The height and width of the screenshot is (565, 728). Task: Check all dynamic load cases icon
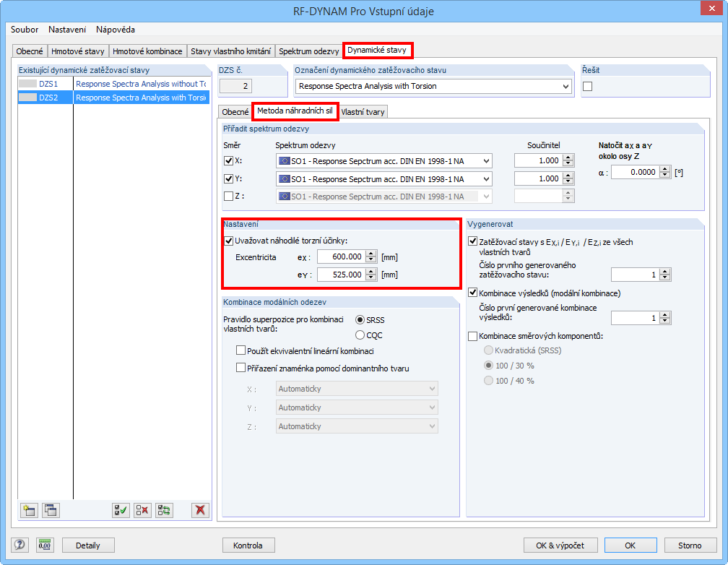121,510
